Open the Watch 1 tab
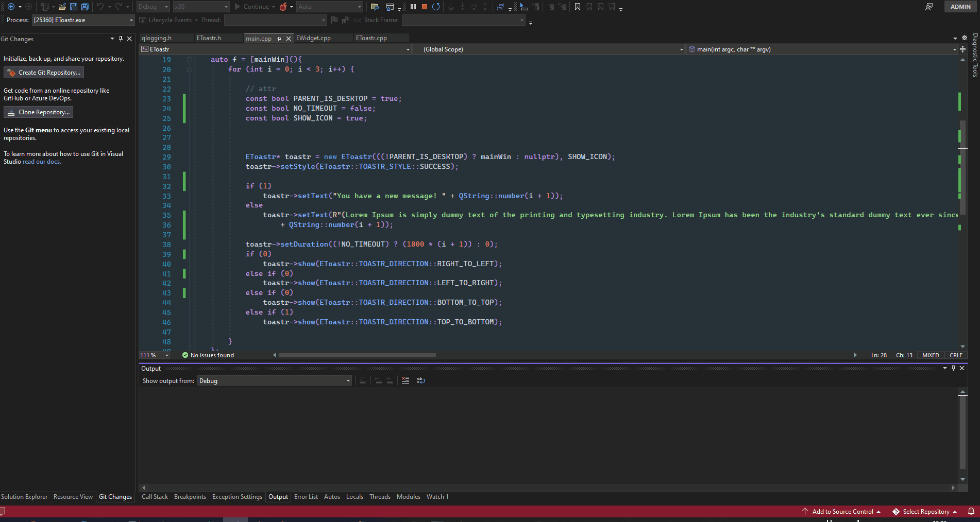980x522 pixels. coord(437,497)
